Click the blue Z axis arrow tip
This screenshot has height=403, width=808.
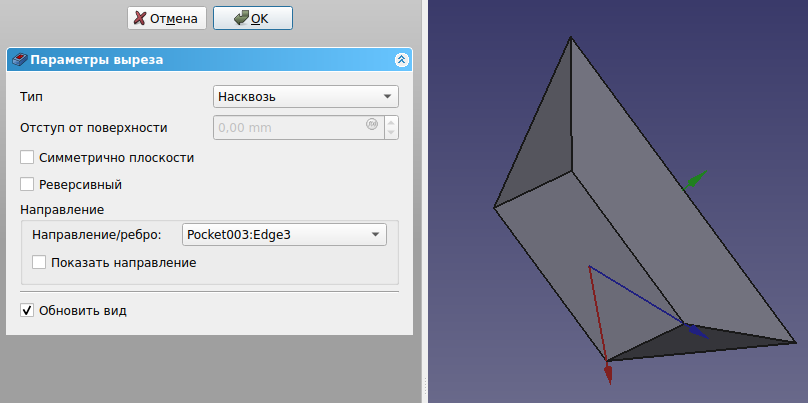coord(698,332)
